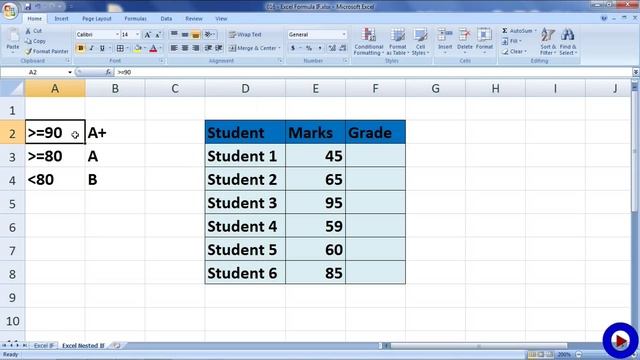Toggle bold formatting
Screen dimensions: 640x360
[x=81, y=48]
